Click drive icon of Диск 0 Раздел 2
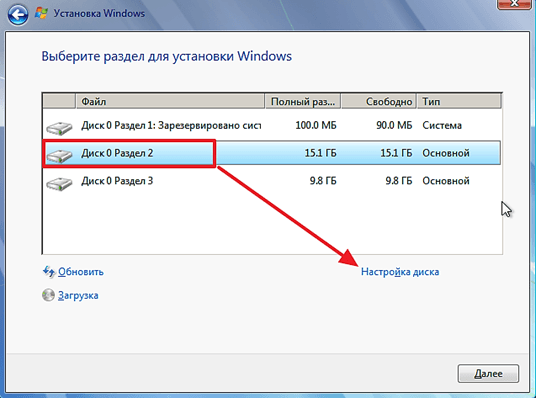 [59, 156]
